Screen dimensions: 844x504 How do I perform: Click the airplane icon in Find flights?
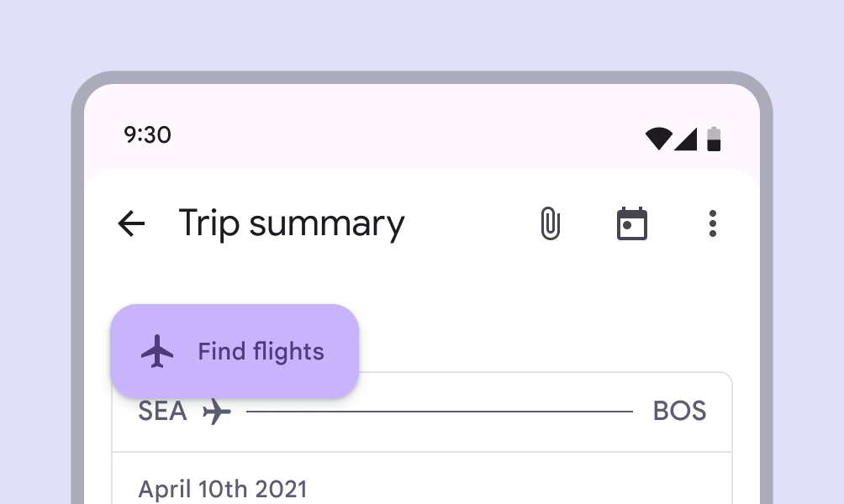point(157,351)
